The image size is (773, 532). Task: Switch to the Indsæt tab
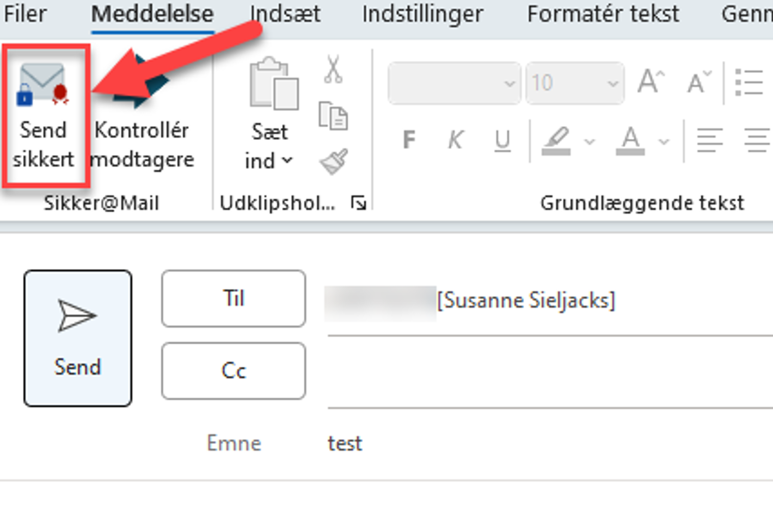(x=285, y=14)
